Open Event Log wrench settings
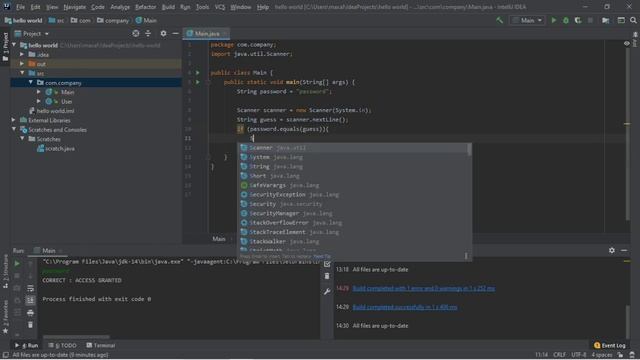The image size is (640, 360). tap(327, 291)
